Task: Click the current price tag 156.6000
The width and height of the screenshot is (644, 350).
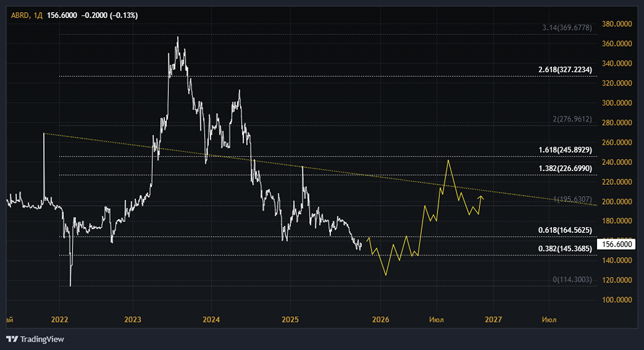Action: tap(617, 244)
